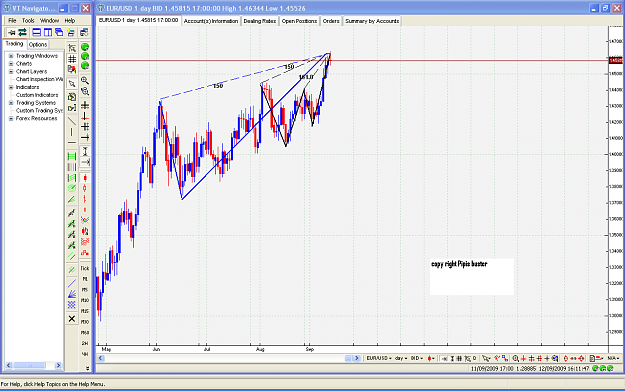The width and height of the screenshot is (625, 391).
Task: Open the File menu
Action: pyautogui.click(x=12, y=20)
